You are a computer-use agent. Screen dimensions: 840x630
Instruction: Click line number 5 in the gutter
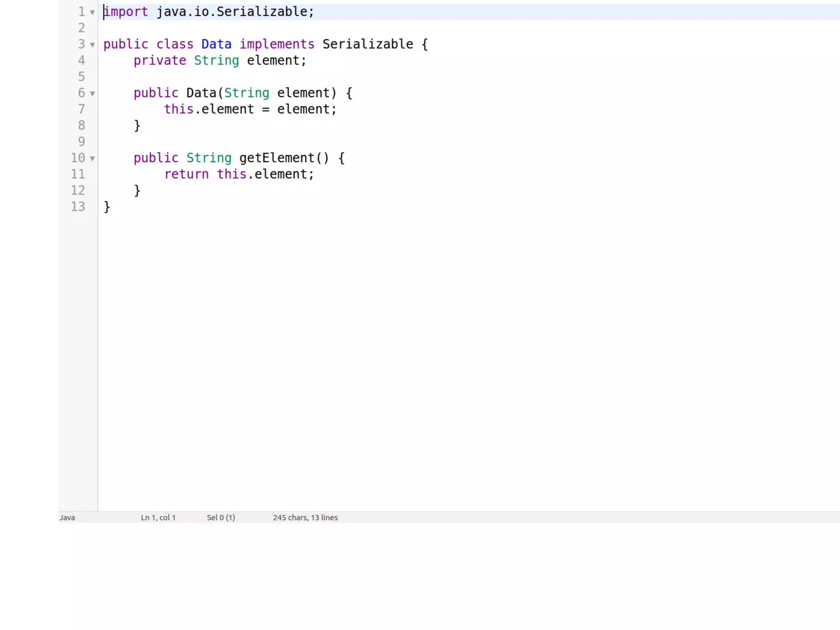tap(81, 77)
